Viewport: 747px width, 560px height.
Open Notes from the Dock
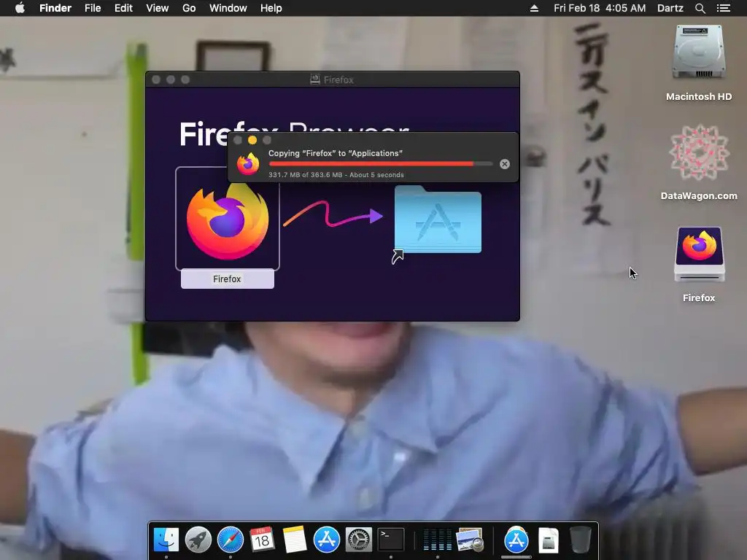tap(295, 540)
